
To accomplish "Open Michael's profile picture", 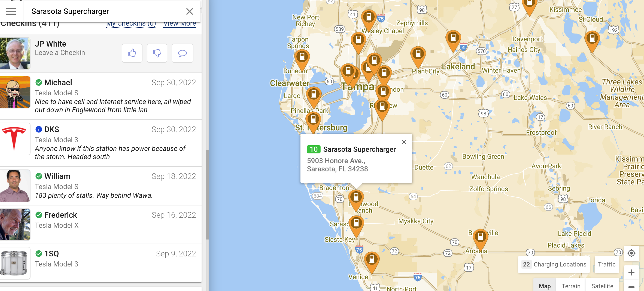I will [x=15, y=92].
